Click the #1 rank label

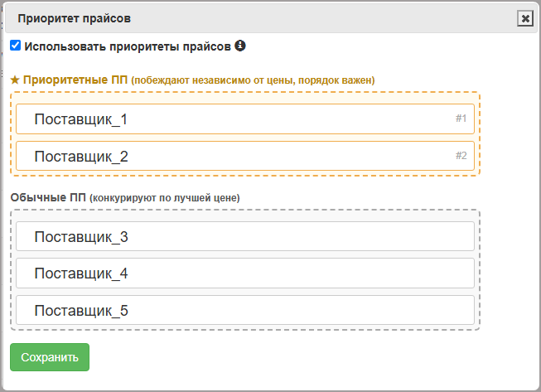pos(461,119)
